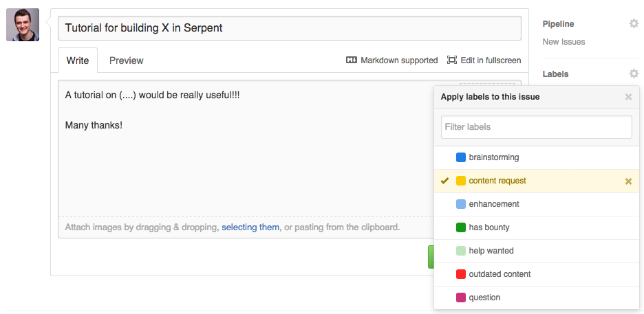Click the outdated content red swatch

tap(461, 274)
